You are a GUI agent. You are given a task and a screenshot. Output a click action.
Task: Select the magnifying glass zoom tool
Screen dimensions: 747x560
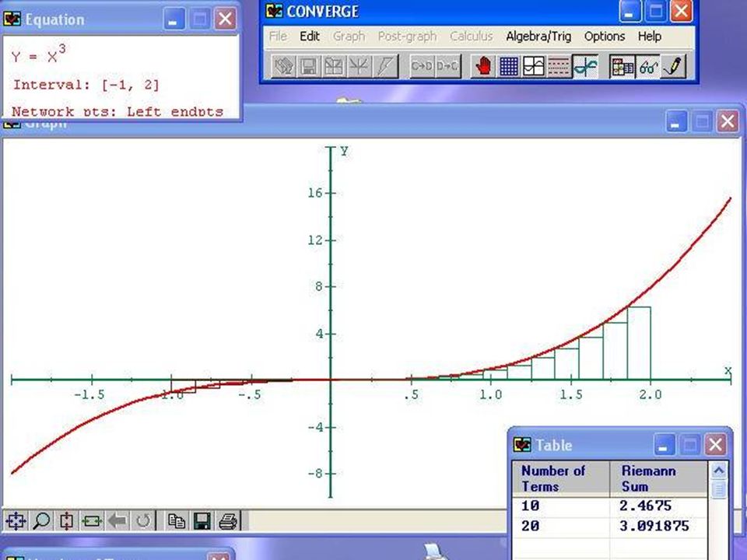(41, 521)
